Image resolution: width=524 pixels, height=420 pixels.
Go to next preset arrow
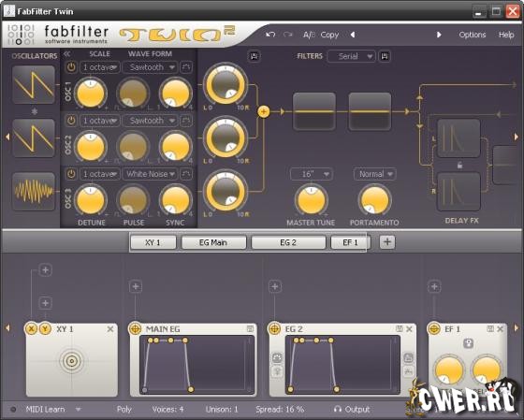439,35
